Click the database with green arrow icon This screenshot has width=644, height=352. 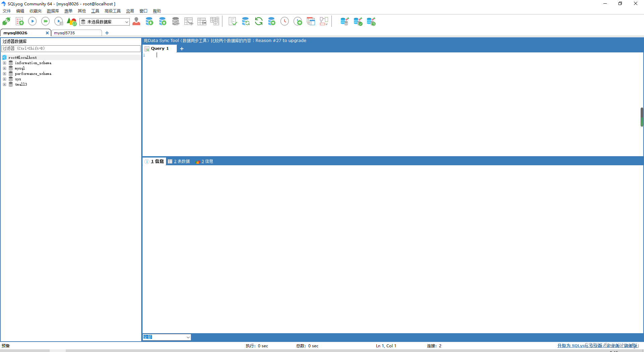(x=272, y=21)
